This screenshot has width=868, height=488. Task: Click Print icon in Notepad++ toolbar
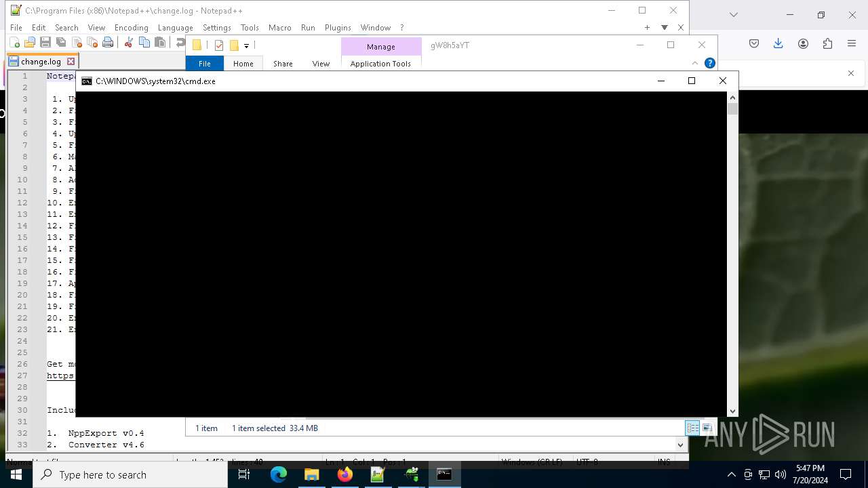pos(108,43)
